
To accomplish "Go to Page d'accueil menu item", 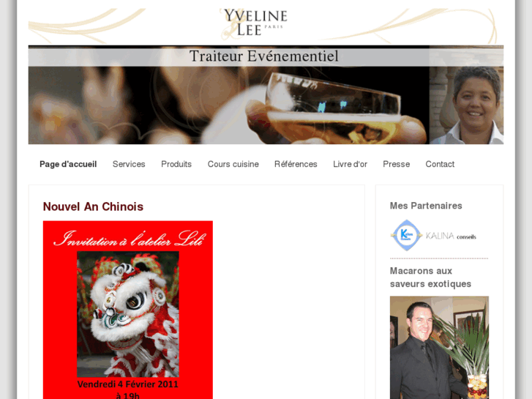I will pos(68,164).
